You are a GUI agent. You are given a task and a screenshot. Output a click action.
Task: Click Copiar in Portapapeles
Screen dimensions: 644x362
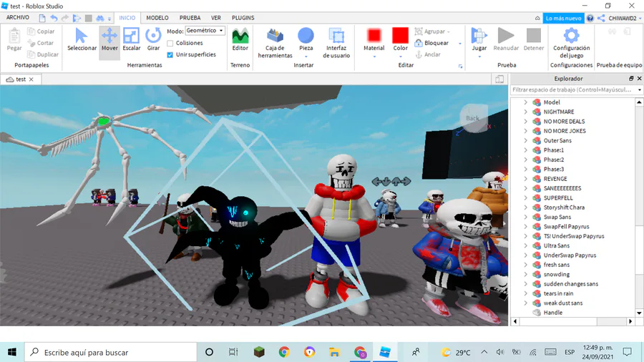click(41, 31)
